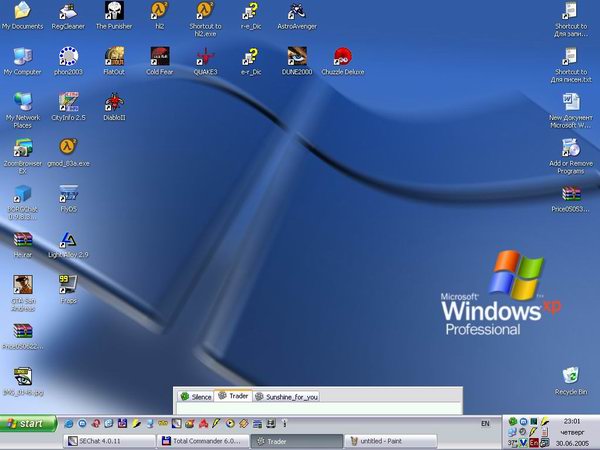
Task: Open Add or Remove Programs shortcut
Action: click(571, 156)
